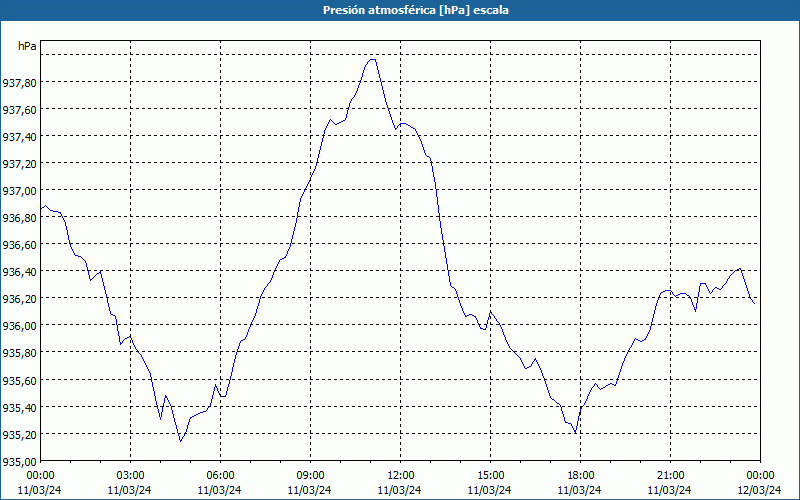Click the pressure curve low point before 18:00
Screen dimensions: 800x500
point(575,433)
